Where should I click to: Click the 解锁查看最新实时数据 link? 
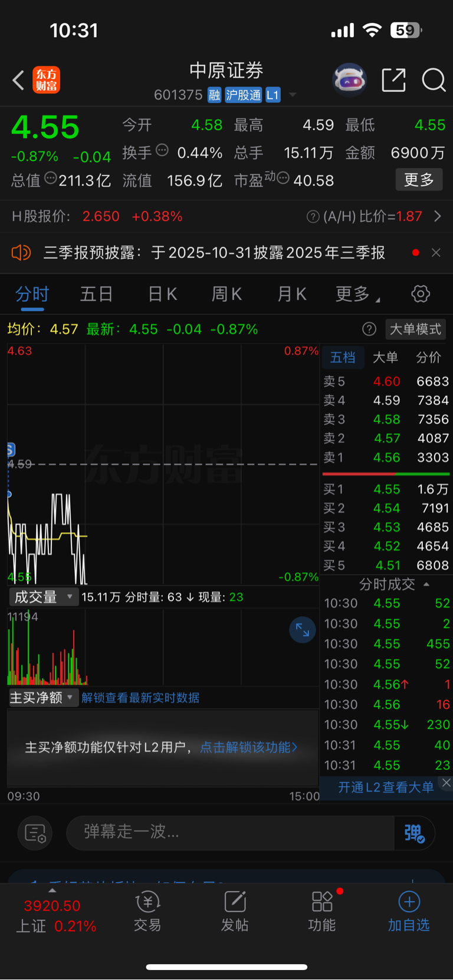(140, 698)
